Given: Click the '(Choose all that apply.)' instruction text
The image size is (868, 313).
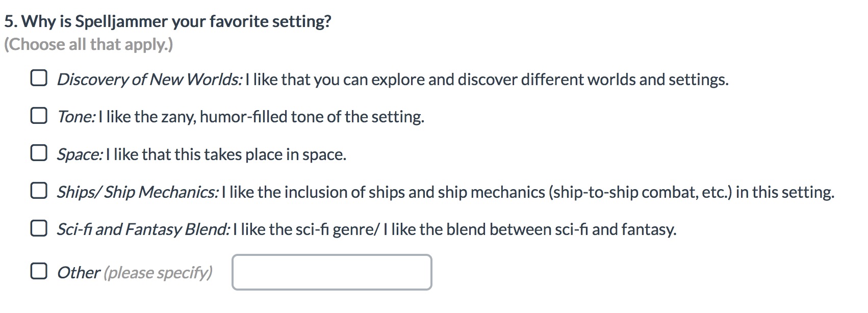Looking at the screenshot, I should 89,44.
